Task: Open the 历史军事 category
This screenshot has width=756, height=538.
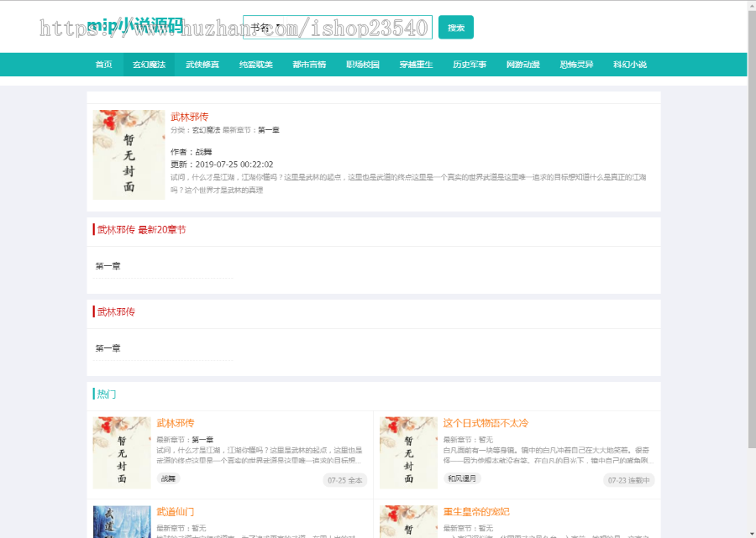Action: [x=469, y=63]
